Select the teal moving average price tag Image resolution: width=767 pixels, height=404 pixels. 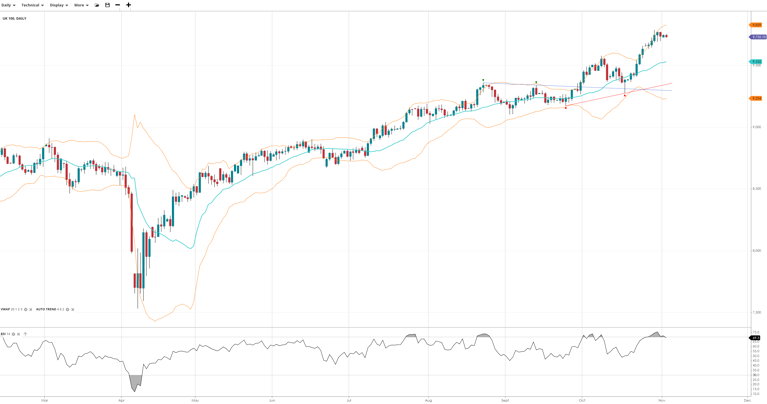[756, 62]
